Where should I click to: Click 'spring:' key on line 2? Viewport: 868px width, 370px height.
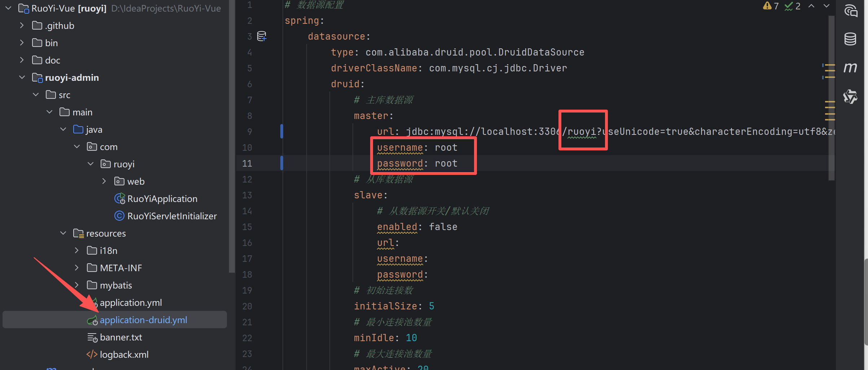304,21
